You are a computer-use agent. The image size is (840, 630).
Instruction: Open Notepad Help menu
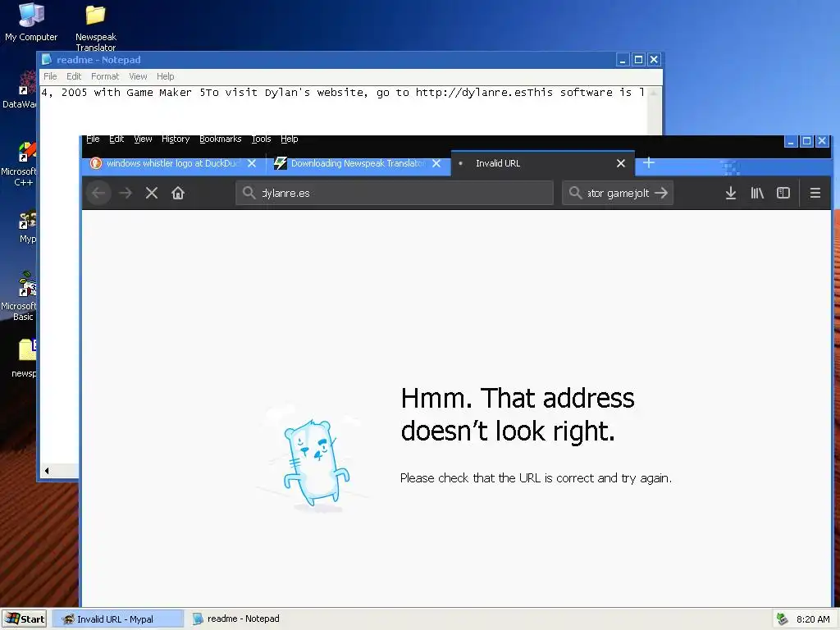tap(166, 76)
